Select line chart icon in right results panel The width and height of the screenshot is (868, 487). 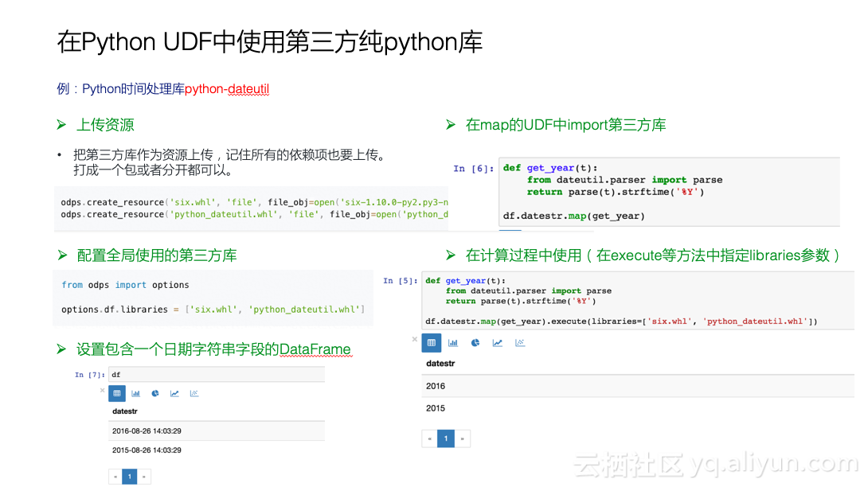tap(497, 343)
